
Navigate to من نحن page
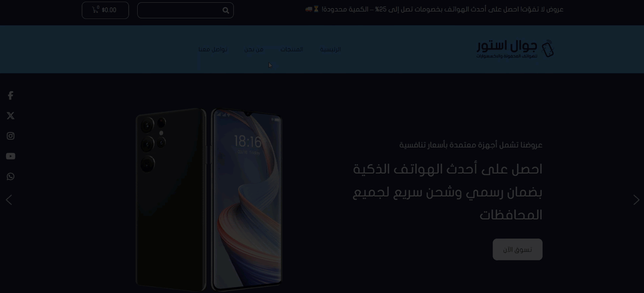[x=254, y=49]
